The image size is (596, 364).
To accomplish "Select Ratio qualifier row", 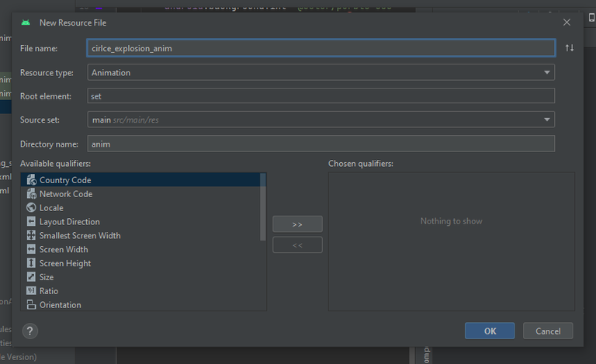I will click(140, 291).
